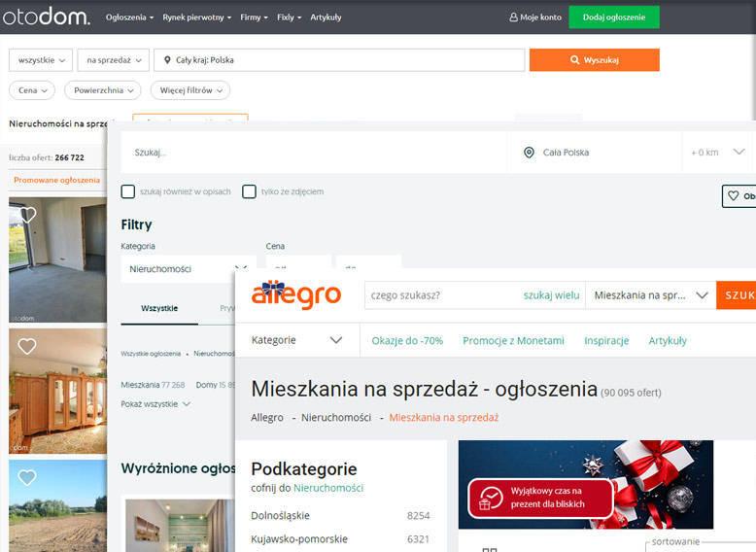Check 'szukaj również w opisach' checkbox
The height and width of the screenshot is (552, 756).
(x=127, y=191)
